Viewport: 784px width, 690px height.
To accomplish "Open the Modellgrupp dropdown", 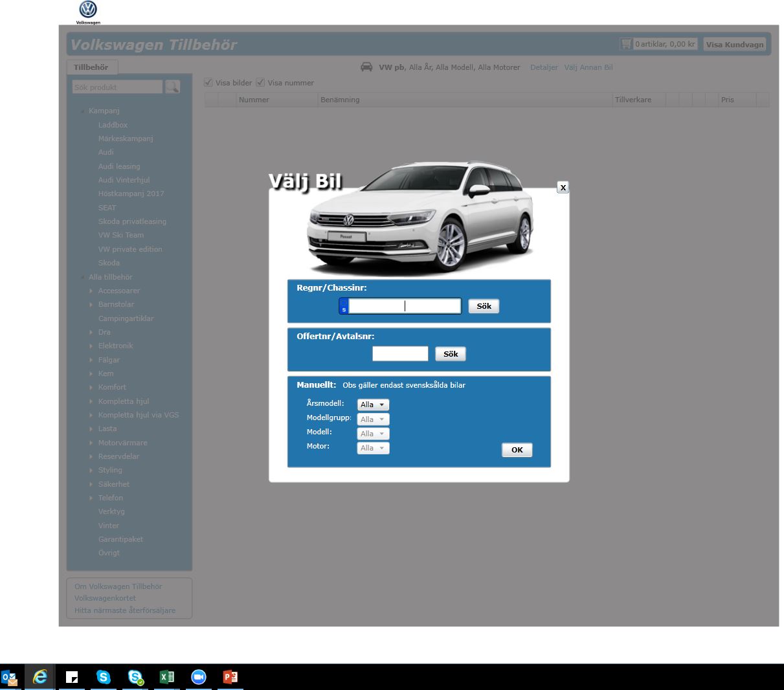I will 373,419.
